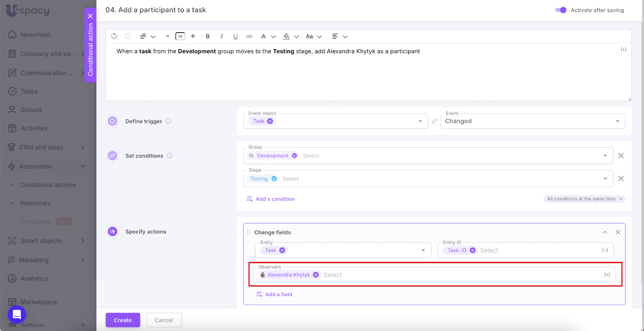
Task: Click the Create button
Action: tap(123, 320)
